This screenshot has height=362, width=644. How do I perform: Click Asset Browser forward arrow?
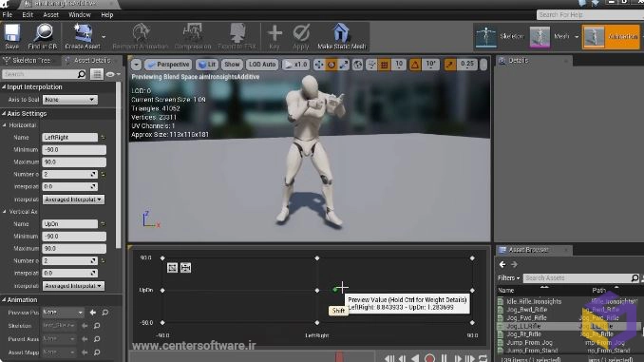[x=514, y=265]
